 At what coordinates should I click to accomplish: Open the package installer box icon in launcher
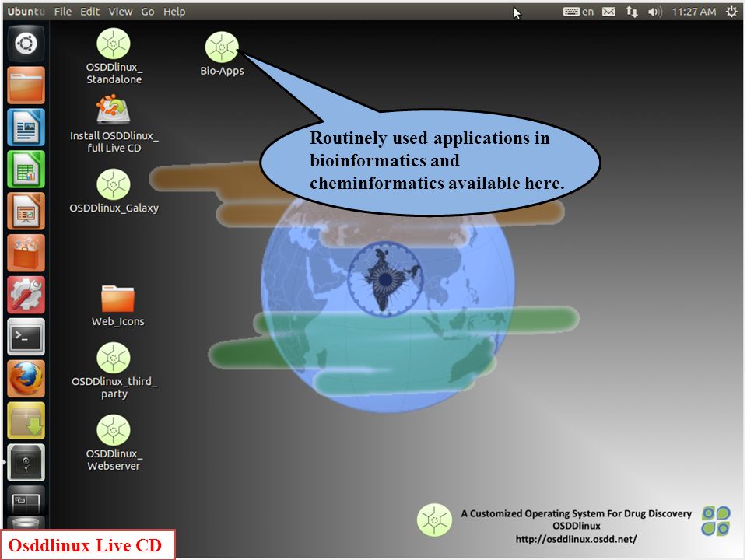[26, 421]
